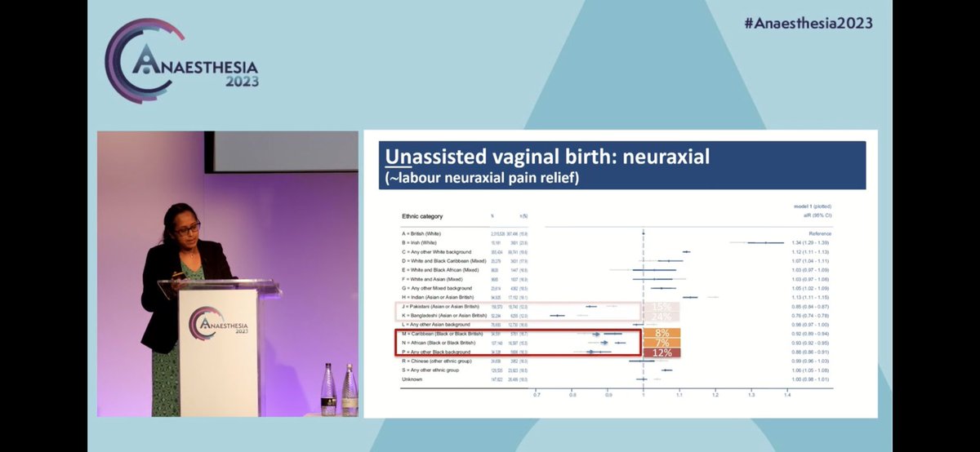Click the '0.99 (0.96 - 1.03)' value
This screenshot has height=452, width=980.
(812, 361)
